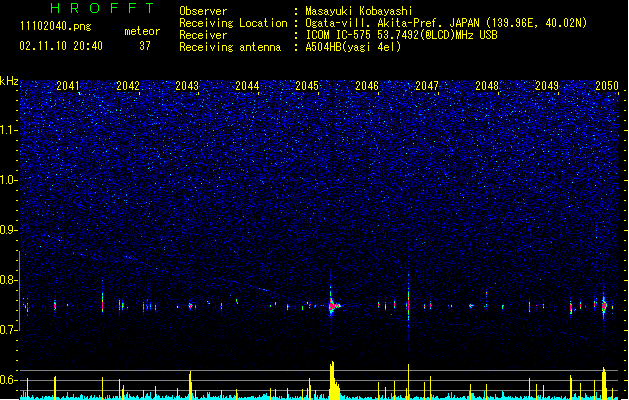Click the 2050 time marker

click(x=607, y=86)
